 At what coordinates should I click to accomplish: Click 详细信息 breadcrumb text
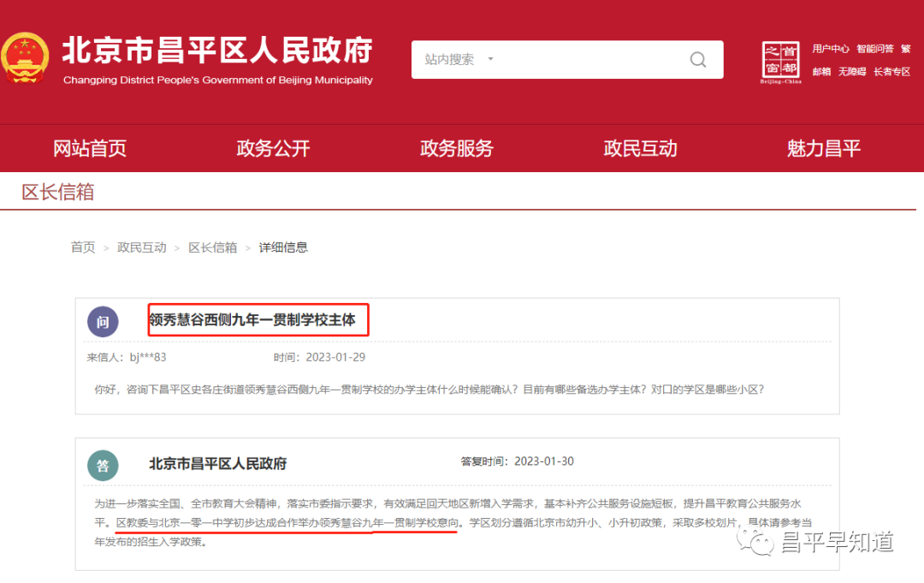tap(283, 247)
